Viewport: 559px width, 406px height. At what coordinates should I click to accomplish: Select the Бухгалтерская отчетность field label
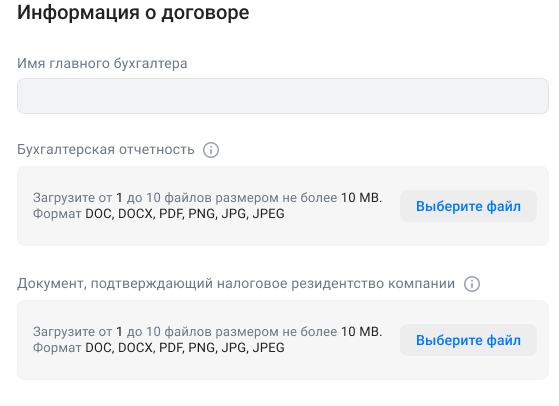point(106,149)
